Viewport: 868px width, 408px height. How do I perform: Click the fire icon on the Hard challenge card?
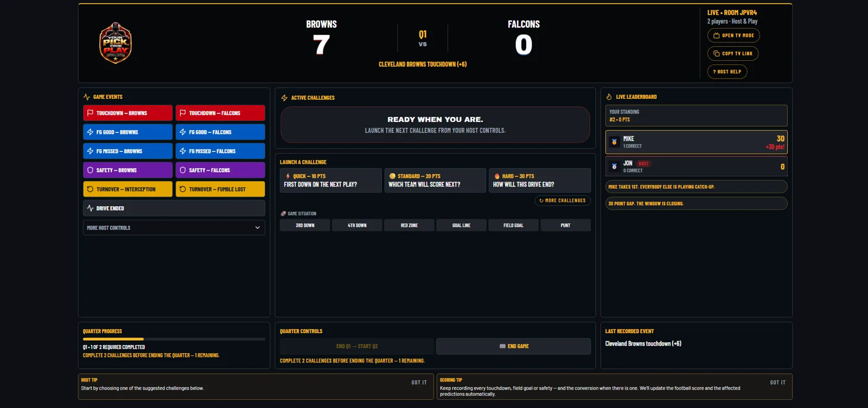pyautogui.click(x=497, y=176)
